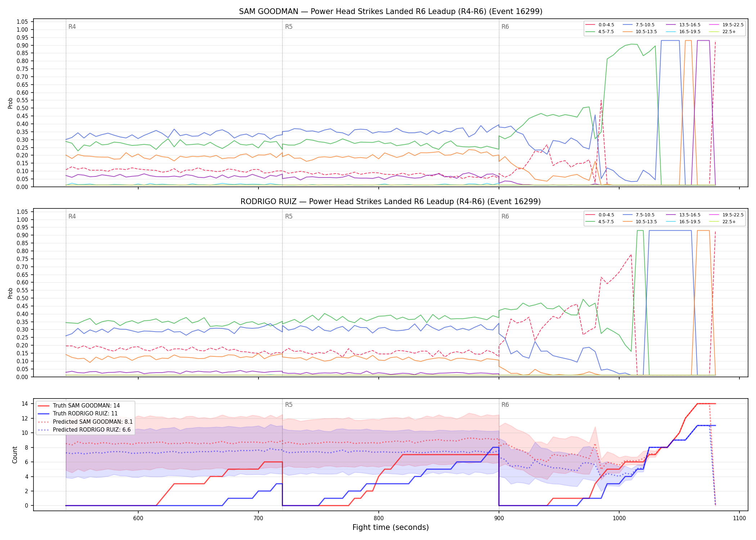This screenshot has width=756, height=540.
Task: Click the Prob y-axis label of Rodrigo Ruiz chart
Action: click(x=10, y=293)
